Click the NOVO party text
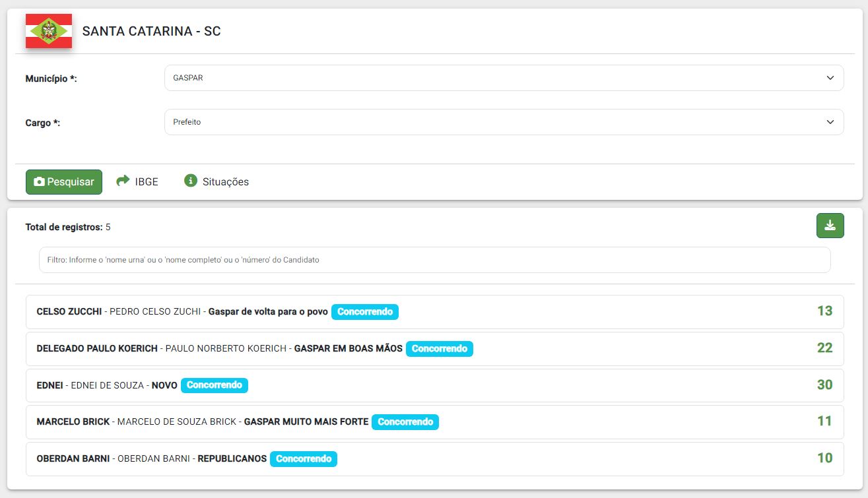Image resolution: width=868 pixels, height=498 pixels. 164,385
